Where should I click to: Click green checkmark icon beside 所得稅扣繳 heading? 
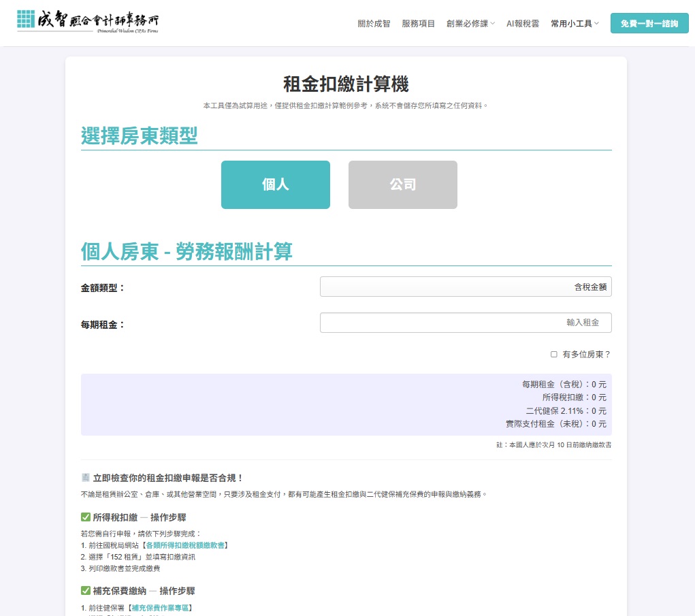pyautogui.click(x=85, y=517)
